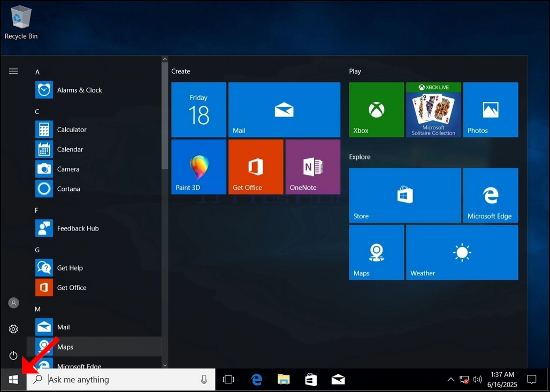Click the Ask me anything search box
Image resolution: width=550 pixels, height=392 pixels.
[x=121, y=379]
